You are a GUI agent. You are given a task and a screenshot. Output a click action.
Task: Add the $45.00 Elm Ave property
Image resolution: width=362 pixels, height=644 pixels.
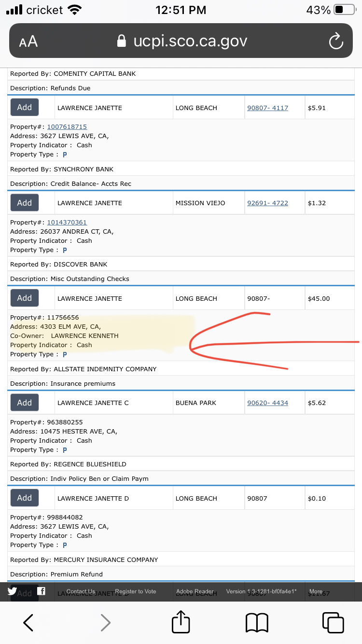(25, 298)
